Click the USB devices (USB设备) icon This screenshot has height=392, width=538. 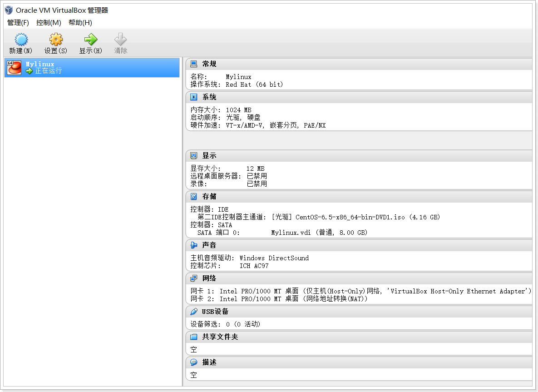tap(194, 312)
